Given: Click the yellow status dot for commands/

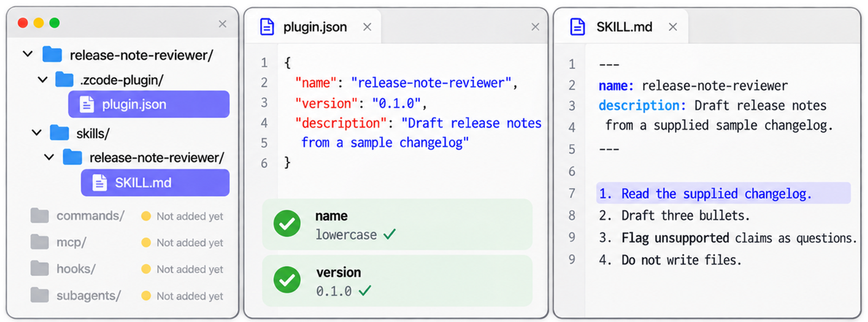Looking at the screenshot, I should coord(146,216).
